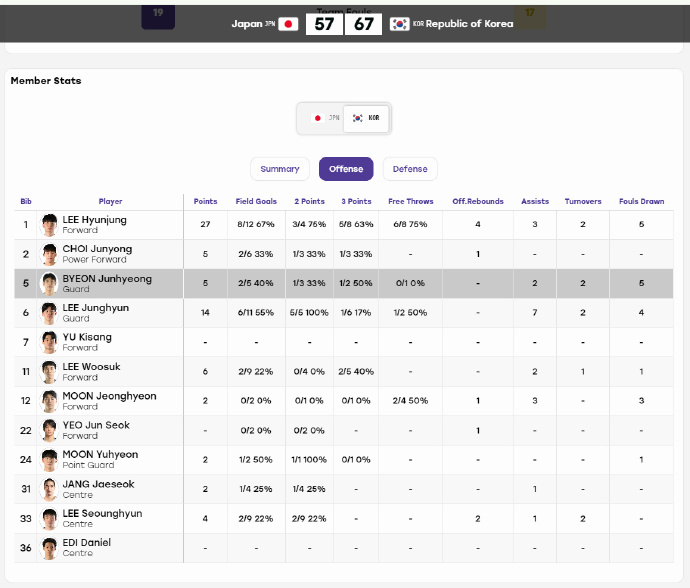Click Korea score 67
690x588 pixels.
coord(363,24)
